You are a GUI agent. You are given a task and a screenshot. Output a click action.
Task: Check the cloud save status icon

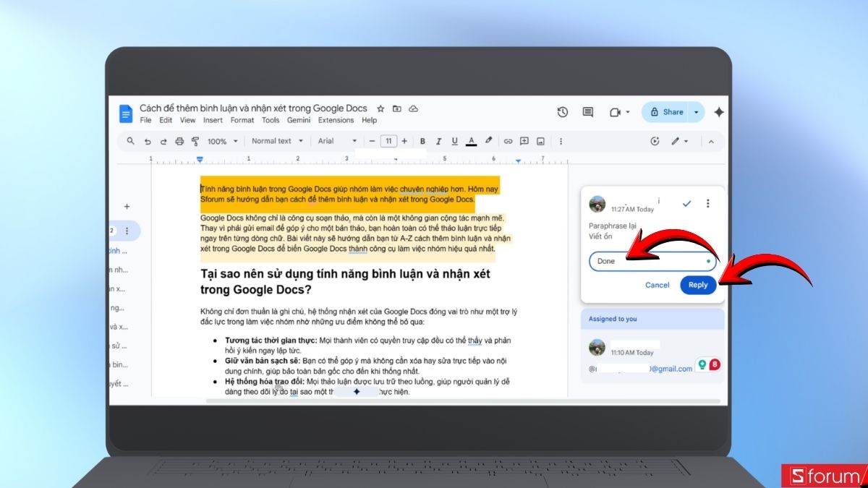(414, 108)
